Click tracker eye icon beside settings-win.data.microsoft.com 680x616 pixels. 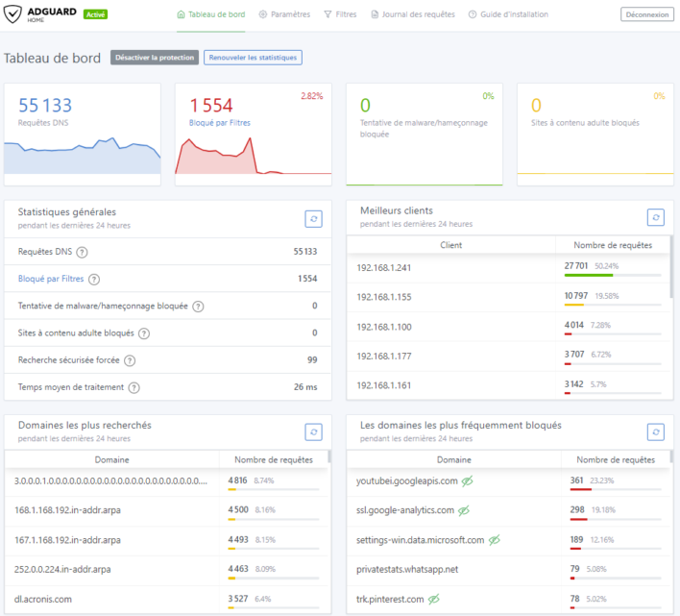coord(495,540)
